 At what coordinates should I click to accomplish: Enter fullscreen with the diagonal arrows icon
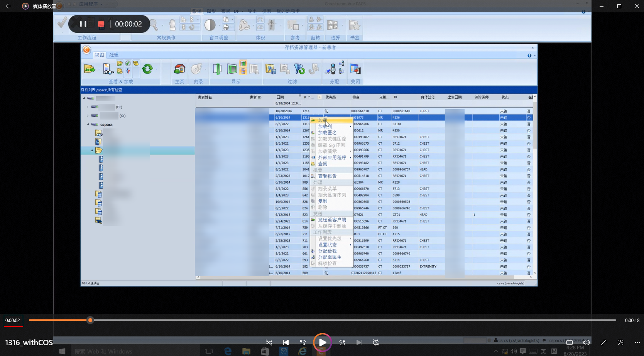pyautogui.click(x=603, y=343)
